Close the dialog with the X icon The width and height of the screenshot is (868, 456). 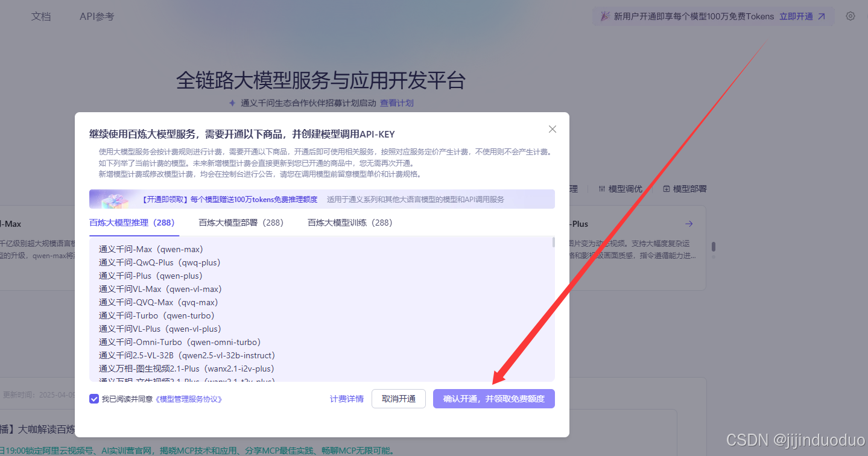552,129
